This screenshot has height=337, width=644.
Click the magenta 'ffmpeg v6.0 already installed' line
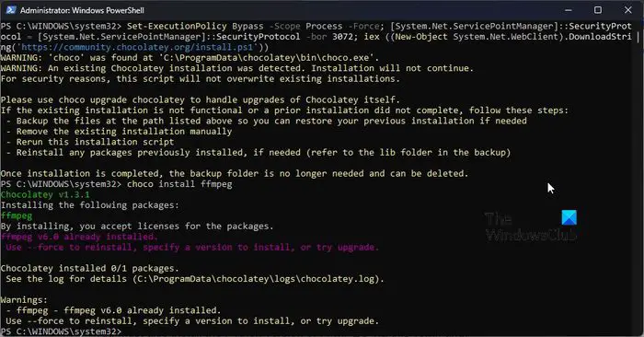[x=79, y=237]
